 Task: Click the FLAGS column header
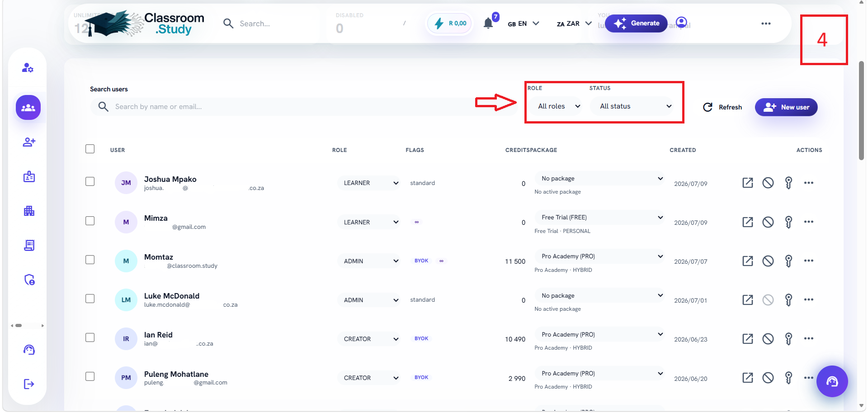tap(415, 150)
